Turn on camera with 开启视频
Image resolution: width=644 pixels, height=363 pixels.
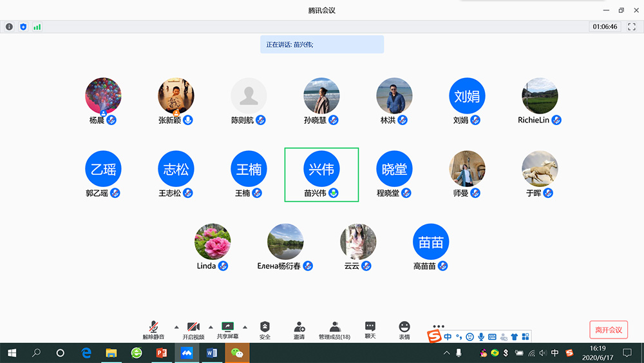[193, 330]
